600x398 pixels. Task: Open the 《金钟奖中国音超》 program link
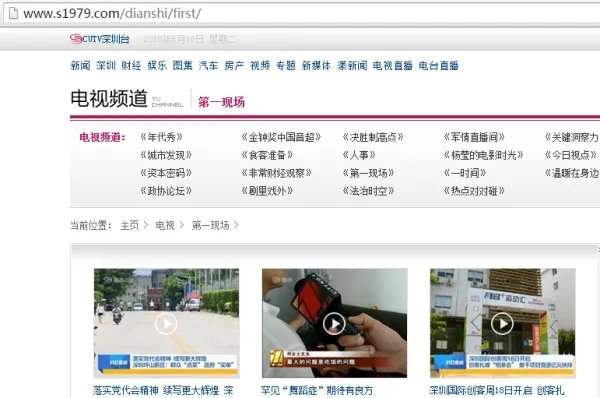[x=281, y=137]
